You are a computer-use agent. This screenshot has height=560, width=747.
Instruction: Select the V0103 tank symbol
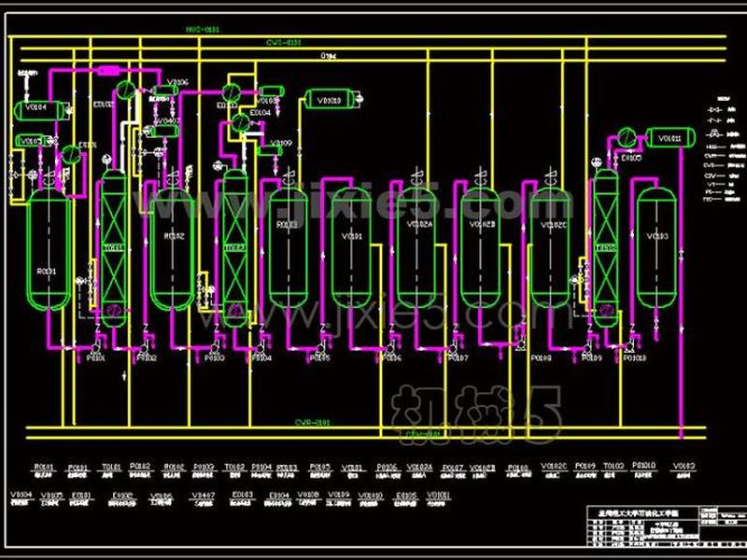[657, 248]
